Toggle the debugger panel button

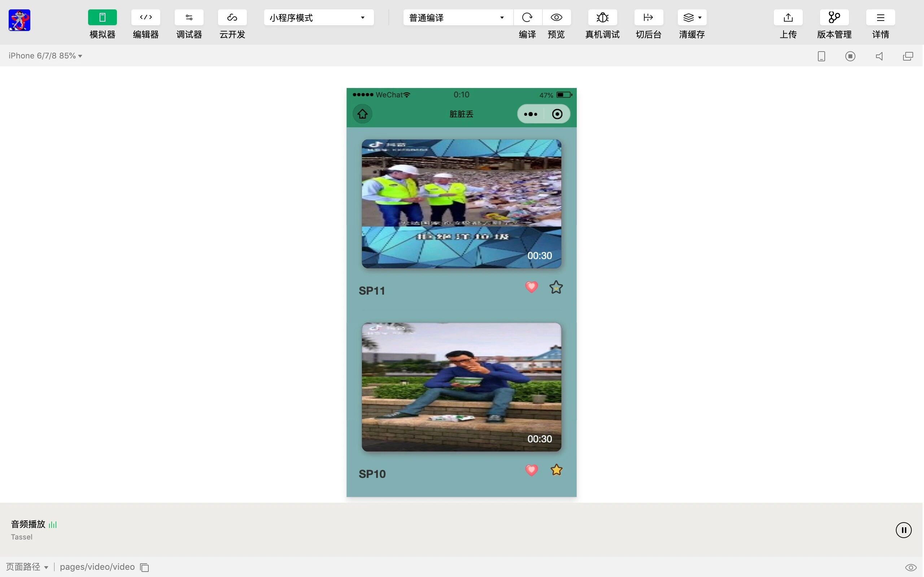pyautogui.click(x=189, y=18)
